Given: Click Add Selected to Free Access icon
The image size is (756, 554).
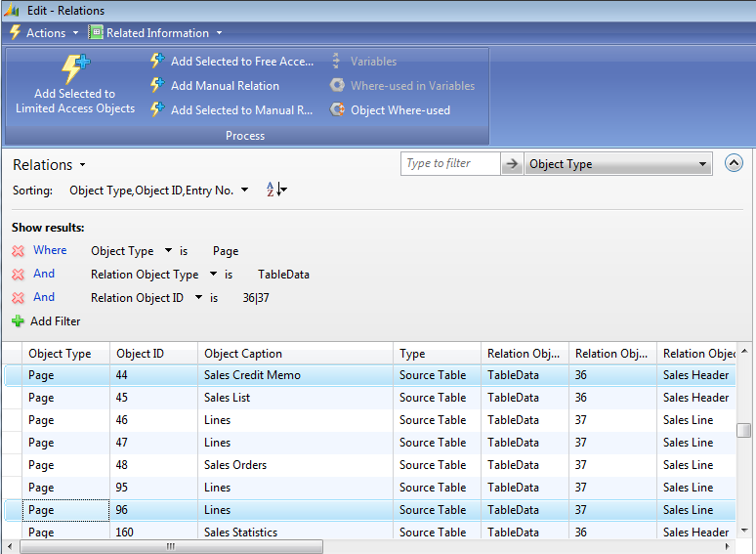Looking at the screenshot, I should 157,62.
